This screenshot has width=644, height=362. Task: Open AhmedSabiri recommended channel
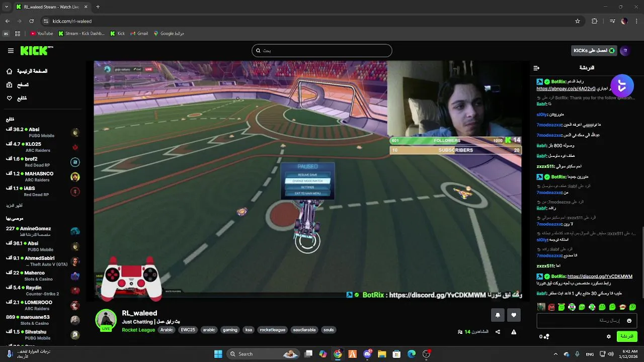[x=42, y=261]
